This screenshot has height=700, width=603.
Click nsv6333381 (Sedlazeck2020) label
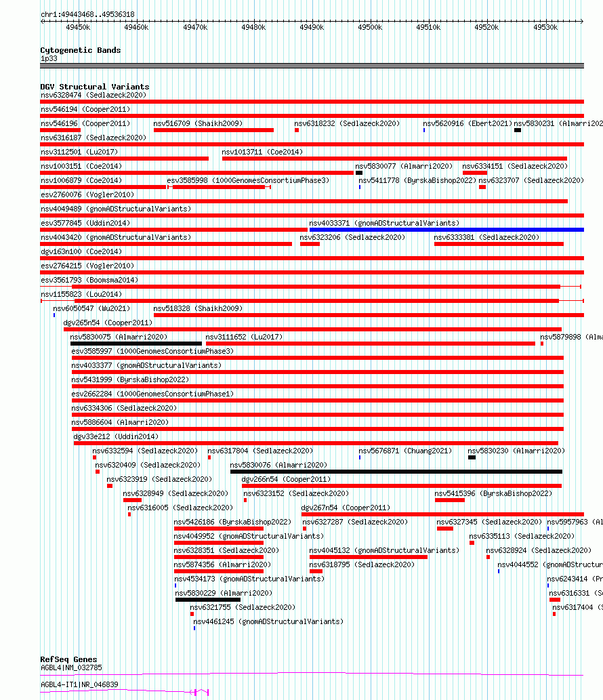pyautogui.click(x=486, y=238)
